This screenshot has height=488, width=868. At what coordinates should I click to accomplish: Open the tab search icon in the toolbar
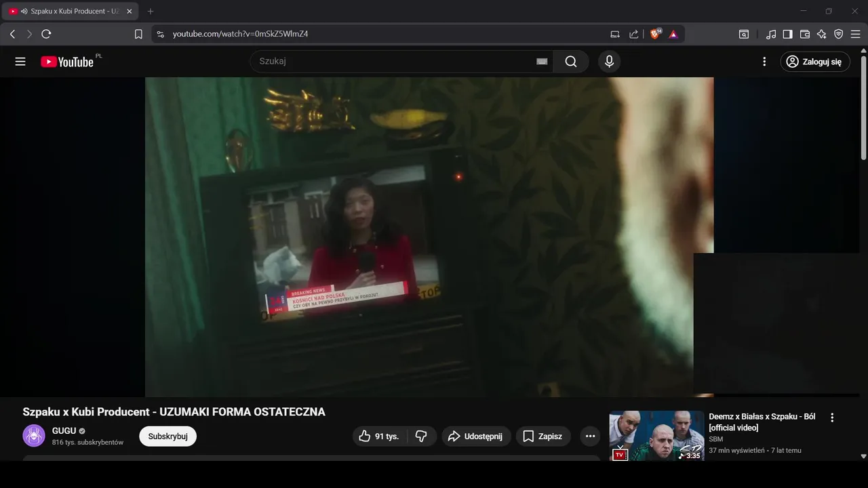click(744, 34)
